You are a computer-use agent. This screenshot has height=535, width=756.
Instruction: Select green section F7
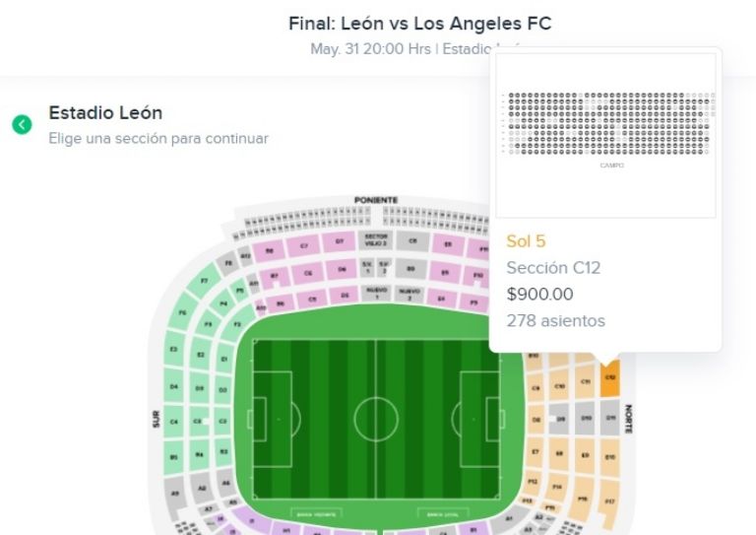[x=205, y=282]
